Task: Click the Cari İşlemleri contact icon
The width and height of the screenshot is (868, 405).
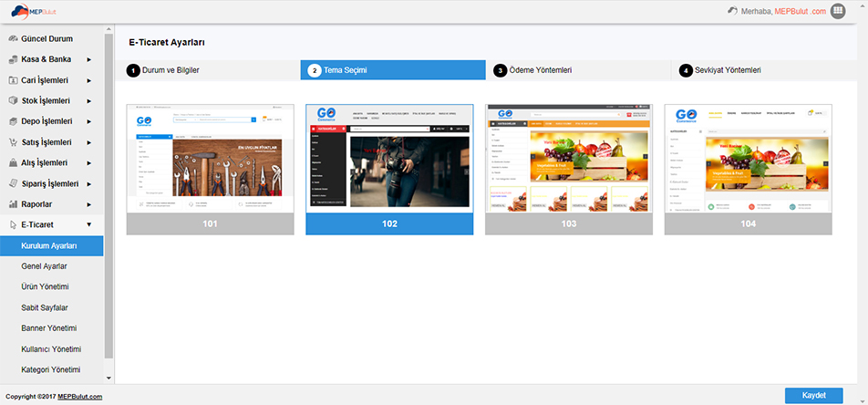Action: pos(14,80)
